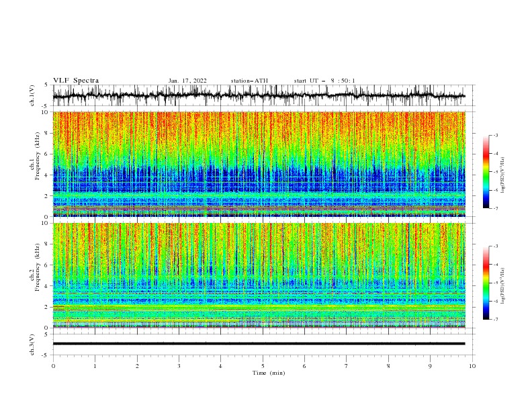The height and width of the screenshot is (411, 532).
Task: Click the log(PSD) label beside ch.1 colorbar
Action: 502,175
